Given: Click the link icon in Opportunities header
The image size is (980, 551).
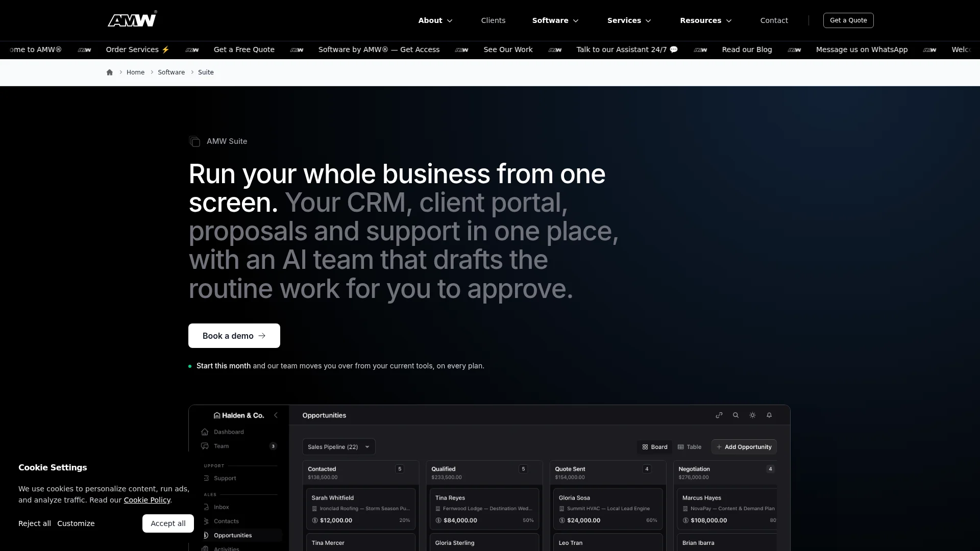Looking at the screenshot, I should pos(719,415).
